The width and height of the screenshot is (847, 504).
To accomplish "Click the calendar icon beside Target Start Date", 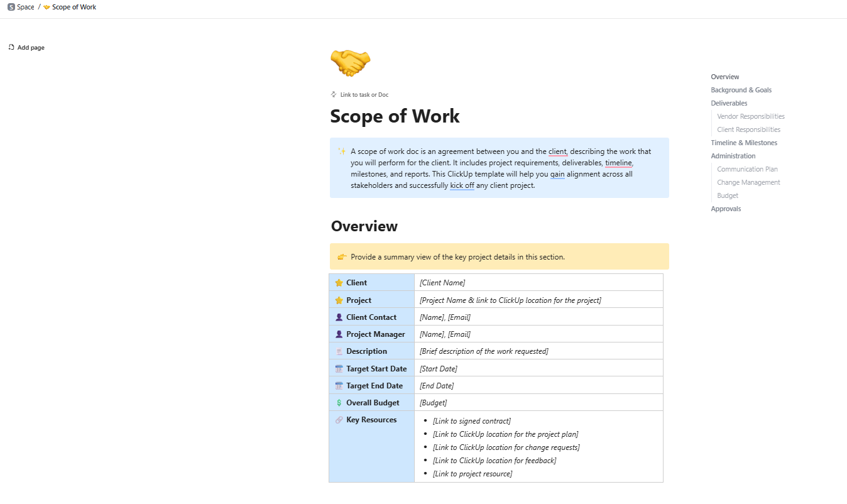I will [x=339, y=368].
